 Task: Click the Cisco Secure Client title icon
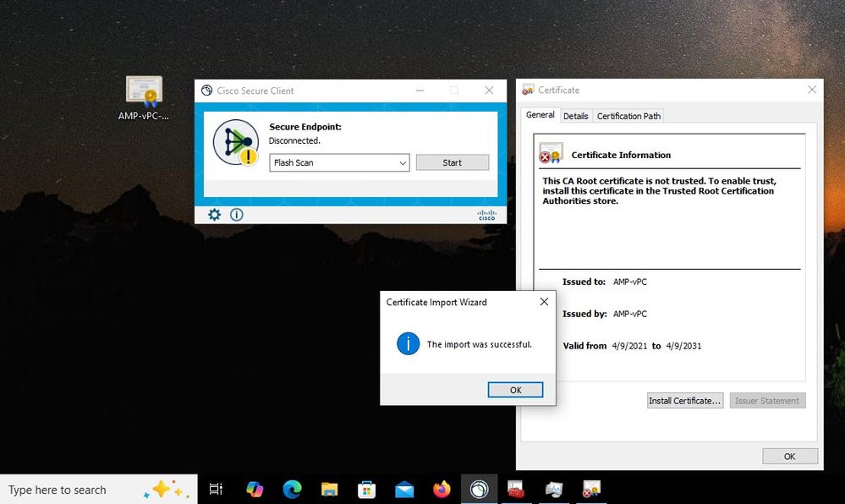pos(207,90)
